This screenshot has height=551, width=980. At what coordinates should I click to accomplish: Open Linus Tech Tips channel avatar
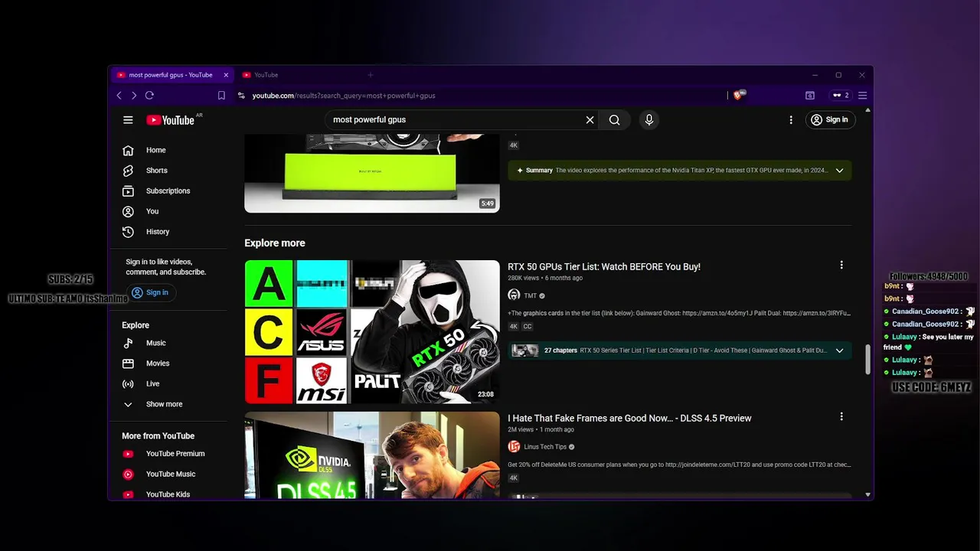(514, 447)
